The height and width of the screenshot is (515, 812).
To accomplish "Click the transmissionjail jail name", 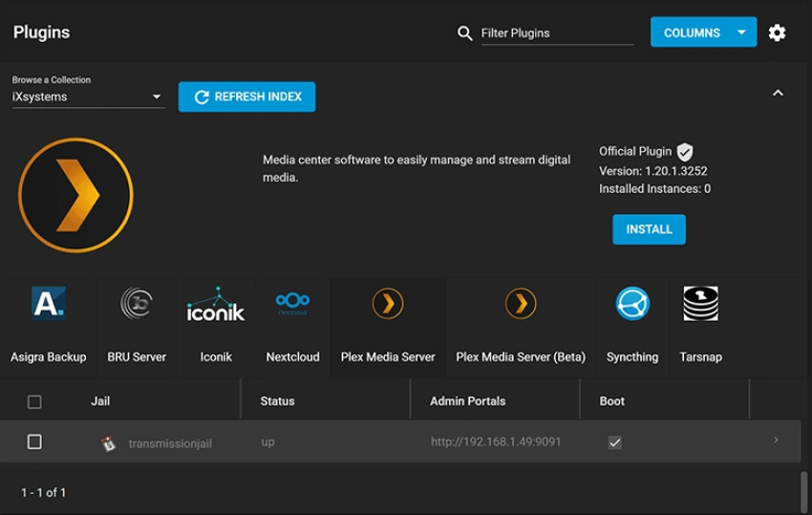I will (170, 443).
